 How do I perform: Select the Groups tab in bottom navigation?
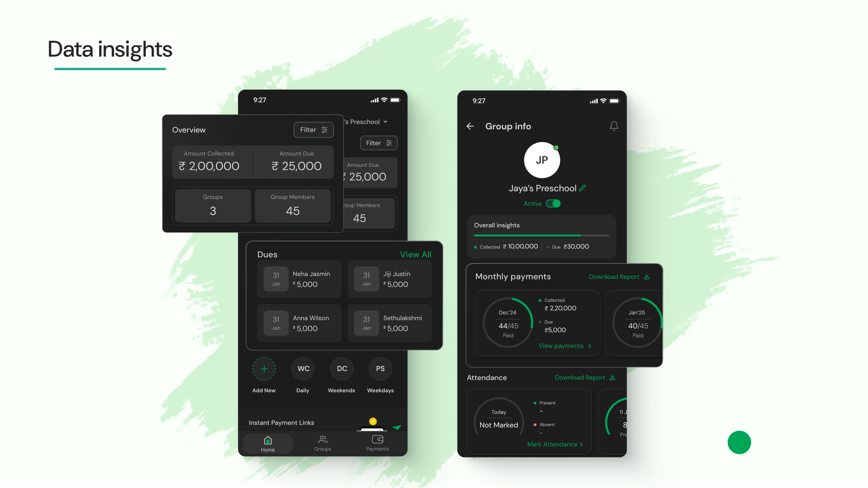point(322,443)
